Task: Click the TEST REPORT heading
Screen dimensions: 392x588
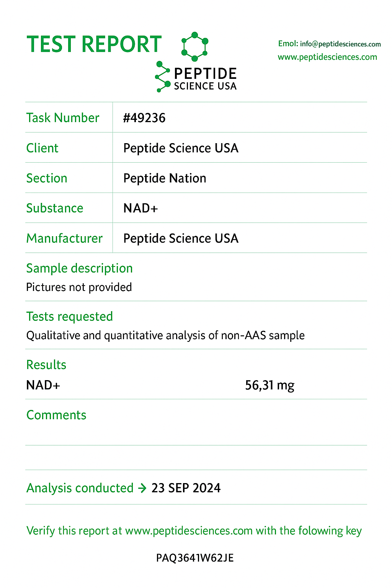Action: [94, 44]
